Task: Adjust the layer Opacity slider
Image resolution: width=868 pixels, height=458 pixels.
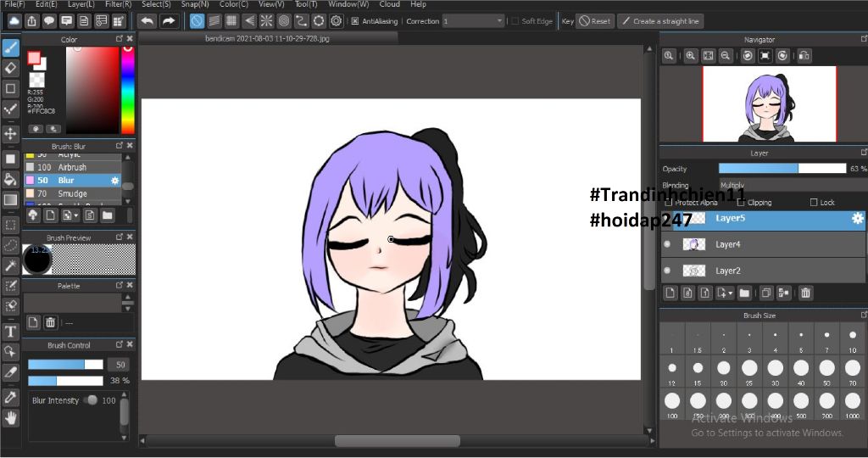Action: 782,169
